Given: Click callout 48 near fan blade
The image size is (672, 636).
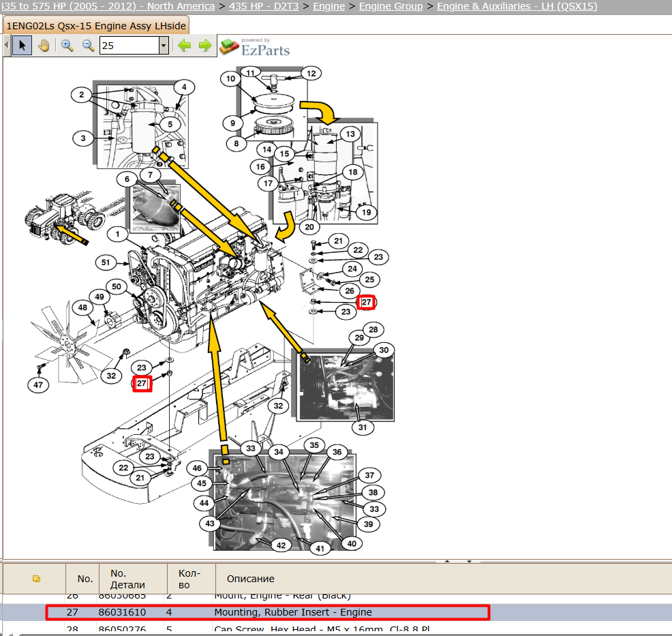Looking at the screenshot, I should click(82, 307).
